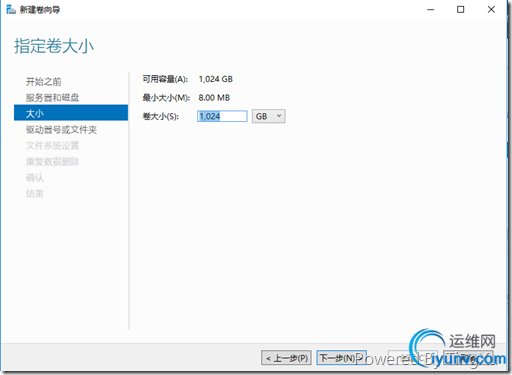The height and width of the screenshot is (375, 512).
Task: Select the highlighted 大小 wizard step
Action: 71,113
